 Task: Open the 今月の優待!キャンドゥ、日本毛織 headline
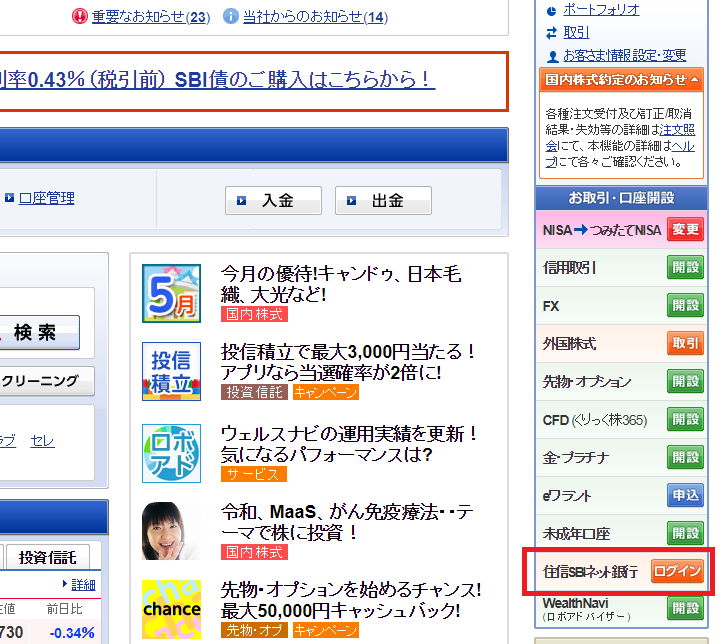[341, 284]
